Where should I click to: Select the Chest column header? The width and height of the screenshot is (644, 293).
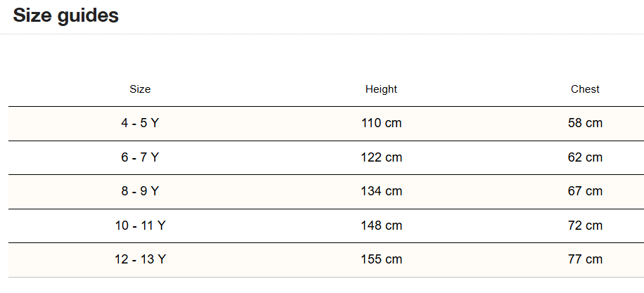pos(585,89)
